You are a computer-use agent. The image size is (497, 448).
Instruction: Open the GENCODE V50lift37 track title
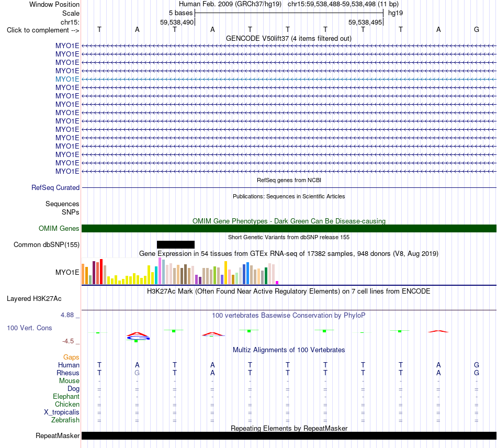tap(288, 38)
